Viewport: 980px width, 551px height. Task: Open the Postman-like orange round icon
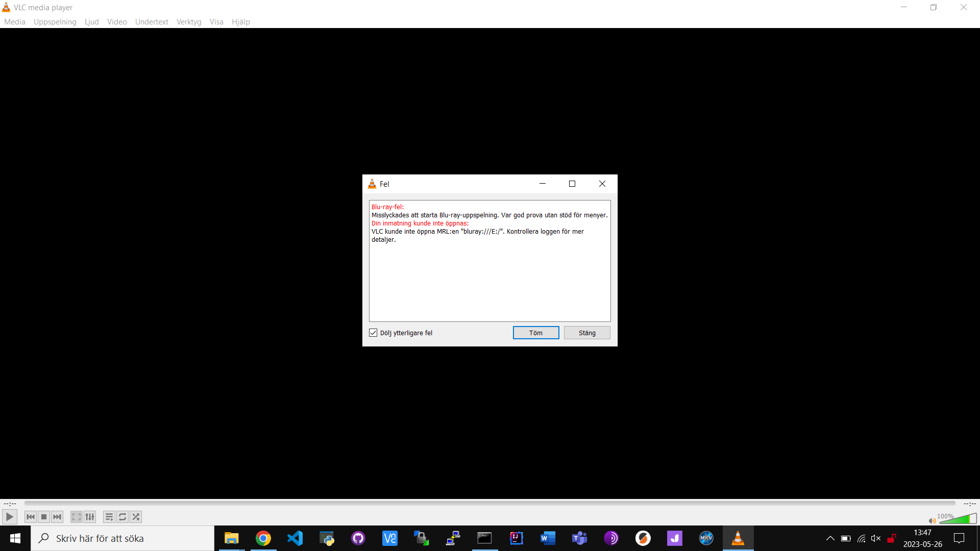(x=643, y=538)
